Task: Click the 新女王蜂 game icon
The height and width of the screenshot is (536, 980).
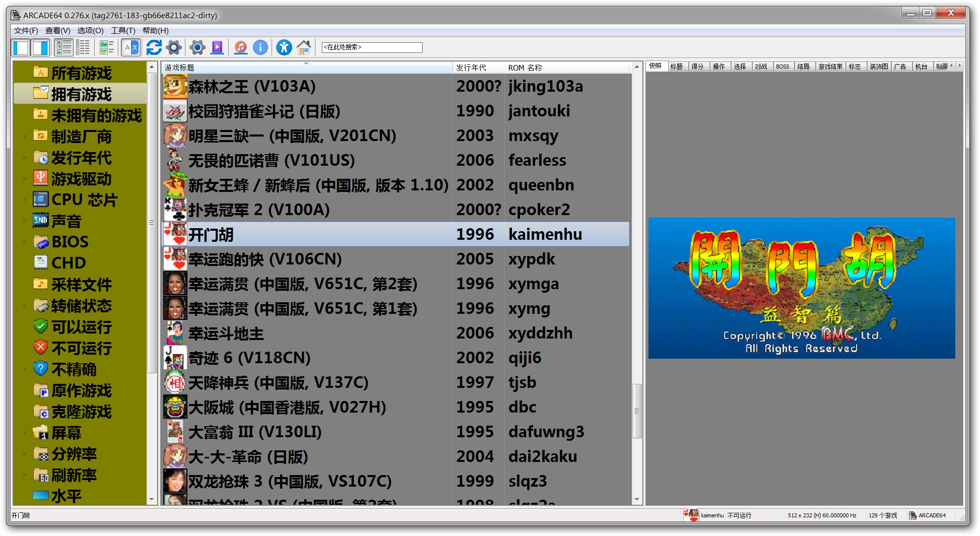Action: pos(175,185)
